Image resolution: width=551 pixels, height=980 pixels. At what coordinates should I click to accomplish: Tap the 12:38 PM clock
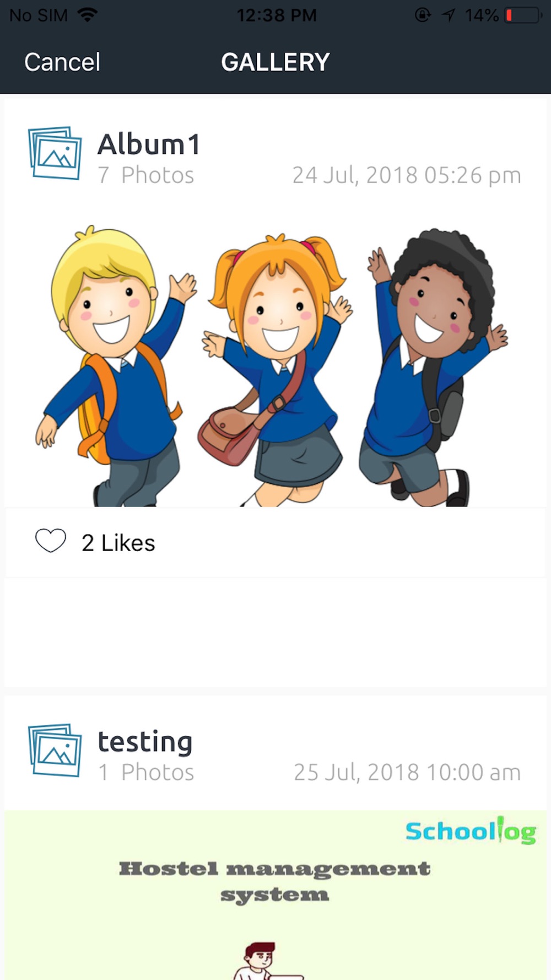click(277, 15)
